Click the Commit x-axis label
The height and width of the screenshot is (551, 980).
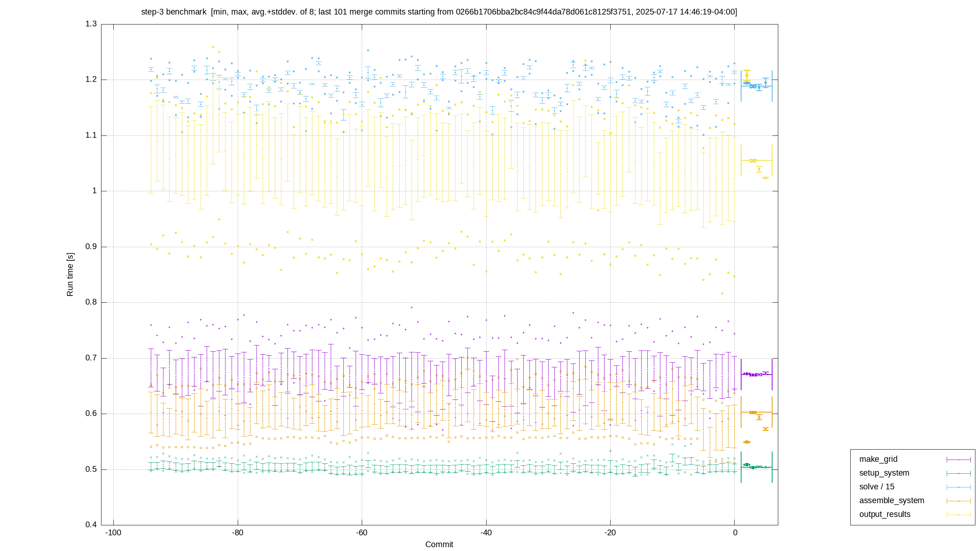(439, 544)
